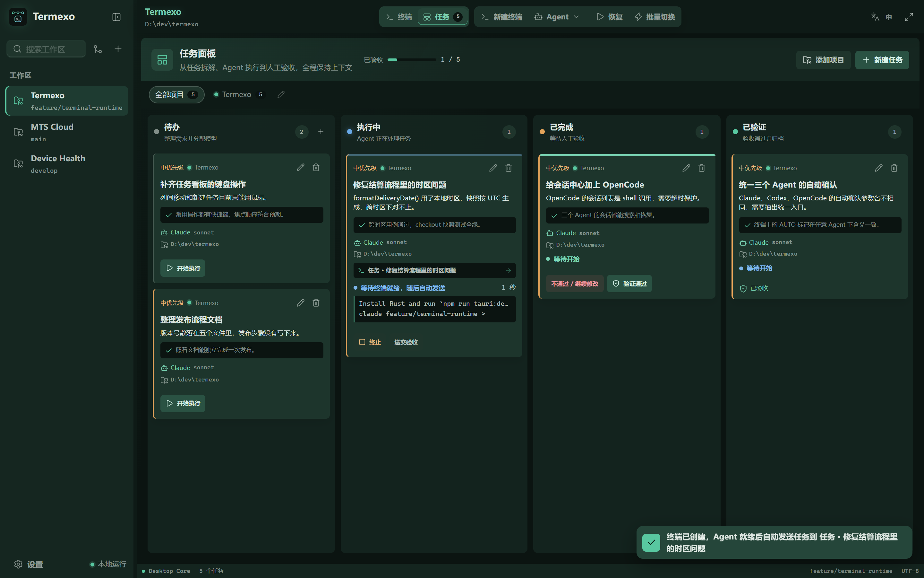This screenshot has height=578, width=924.
Task: Edit the 统一三个 Agent 的自动确认 card
Action: pos(878,168)
